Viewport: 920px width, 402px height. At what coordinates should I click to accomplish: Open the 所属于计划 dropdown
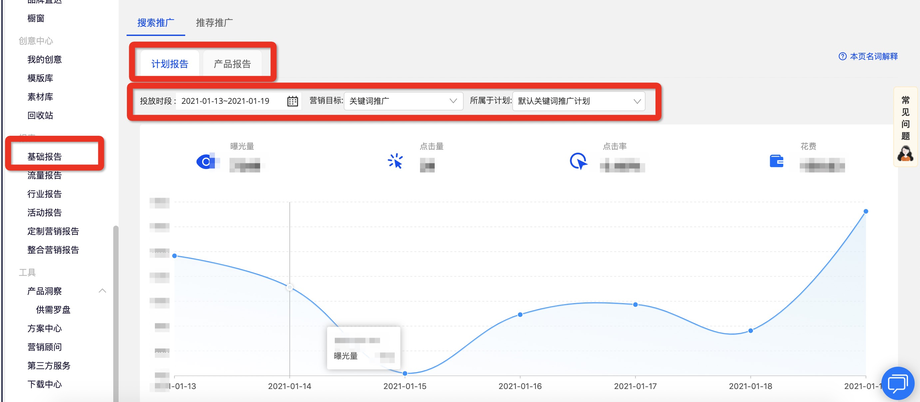579,101
